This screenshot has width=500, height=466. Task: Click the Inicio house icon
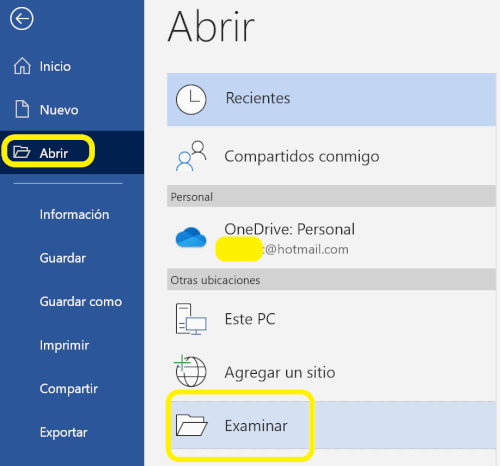coord(22,65)
